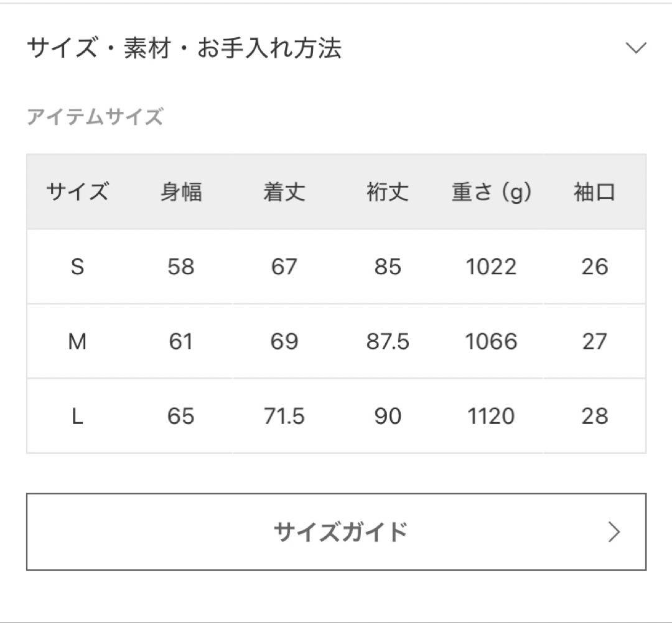Select size M row label

click(76, 341)
